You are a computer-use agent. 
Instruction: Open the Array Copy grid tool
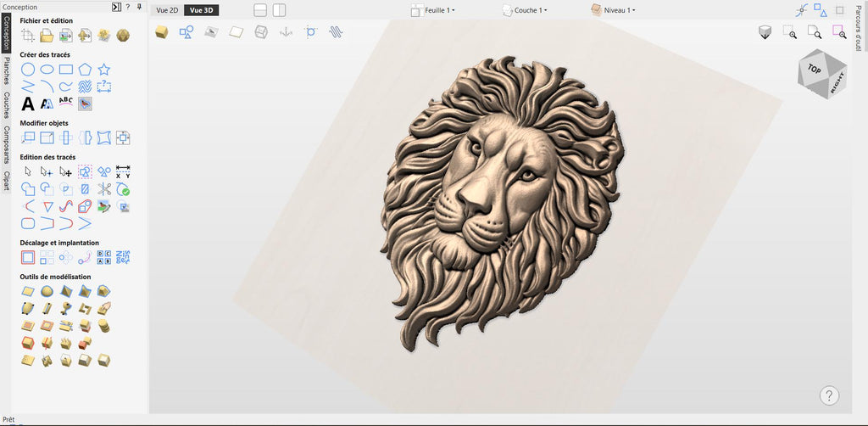(47, 258)
